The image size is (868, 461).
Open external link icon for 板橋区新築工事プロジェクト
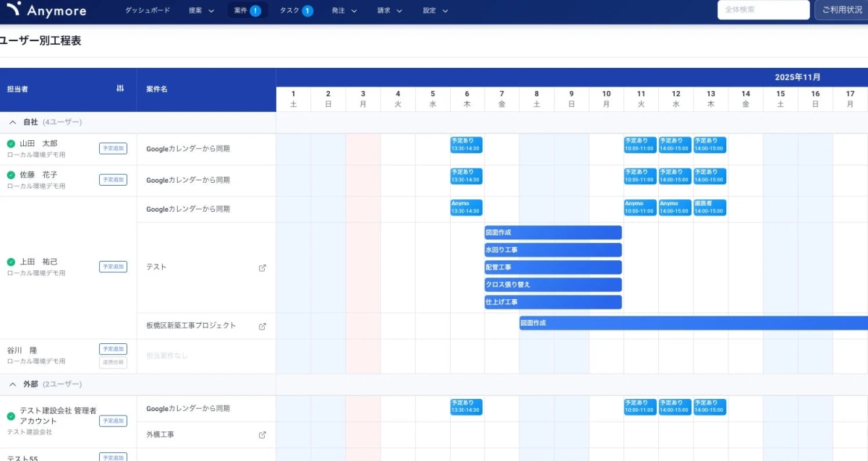263,326
